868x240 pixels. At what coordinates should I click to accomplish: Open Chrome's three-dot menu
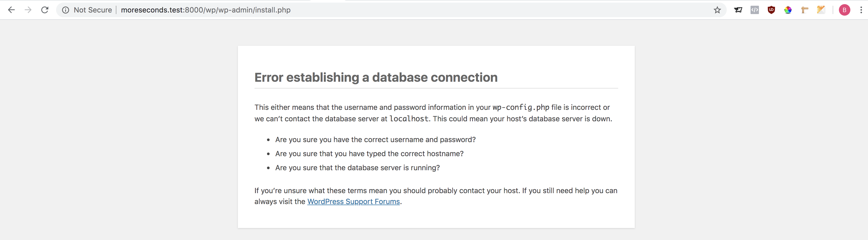click(861, 10)
